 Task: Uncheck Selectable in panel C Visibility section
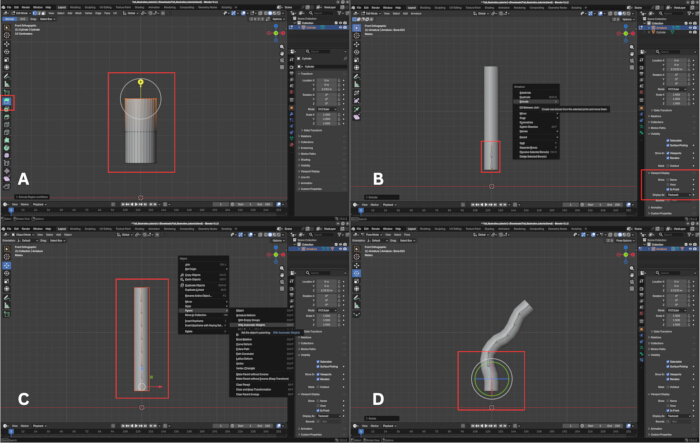(318, 362)
